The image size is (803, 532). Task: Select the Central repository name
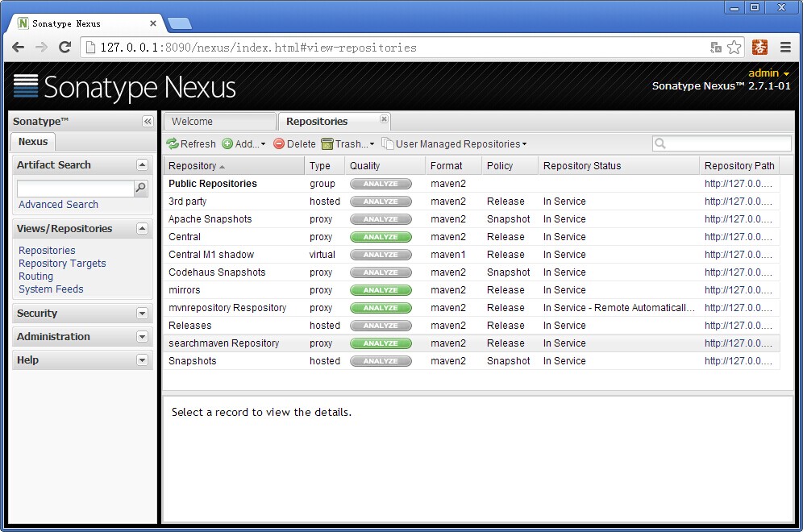pyautogui.click(x=185, y=237)
